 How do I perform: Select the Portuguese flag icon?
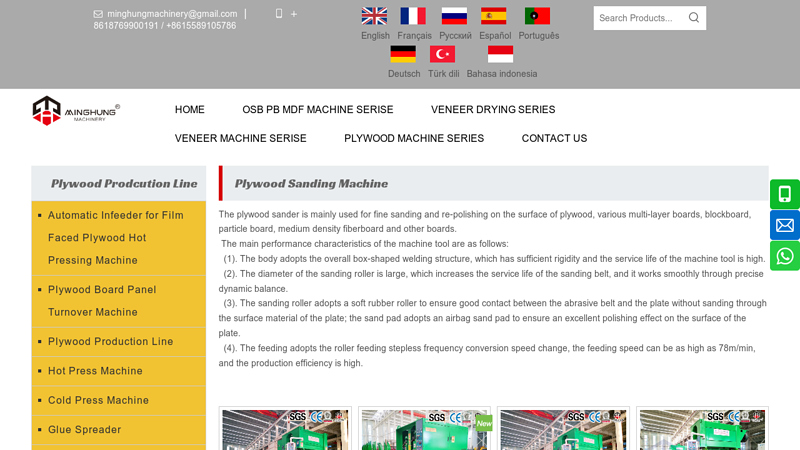(x=537, y=16)
